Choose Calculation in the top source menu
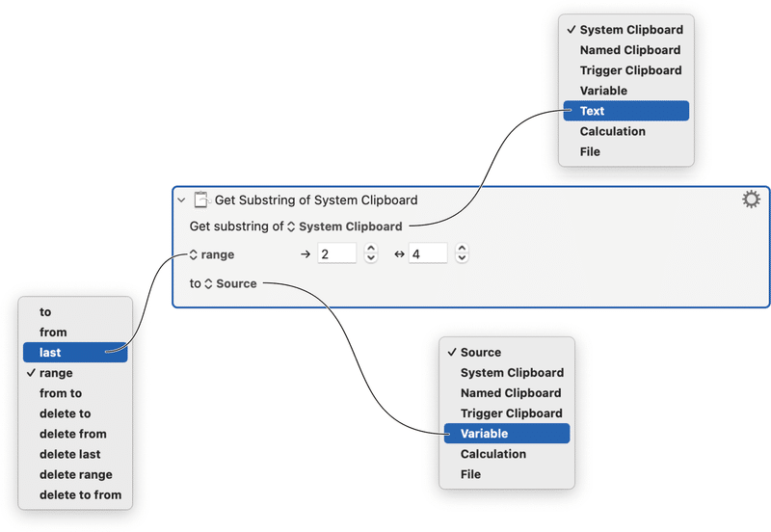 pyautogui.click(x=625, y=131)
